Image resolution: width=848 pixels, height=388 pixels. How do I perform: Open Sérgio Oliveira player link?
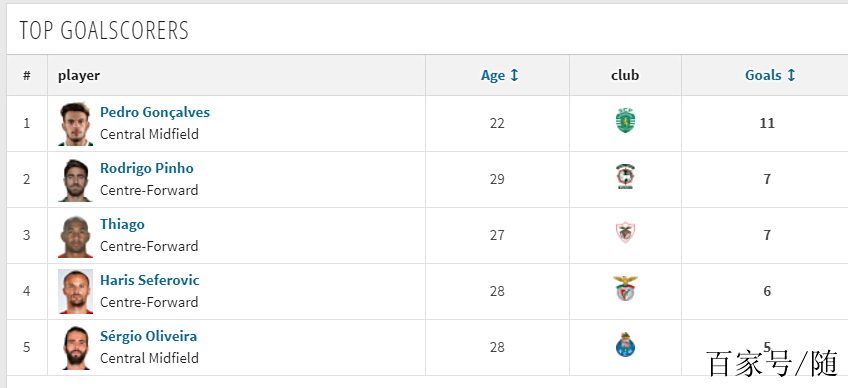click(148, 336)
